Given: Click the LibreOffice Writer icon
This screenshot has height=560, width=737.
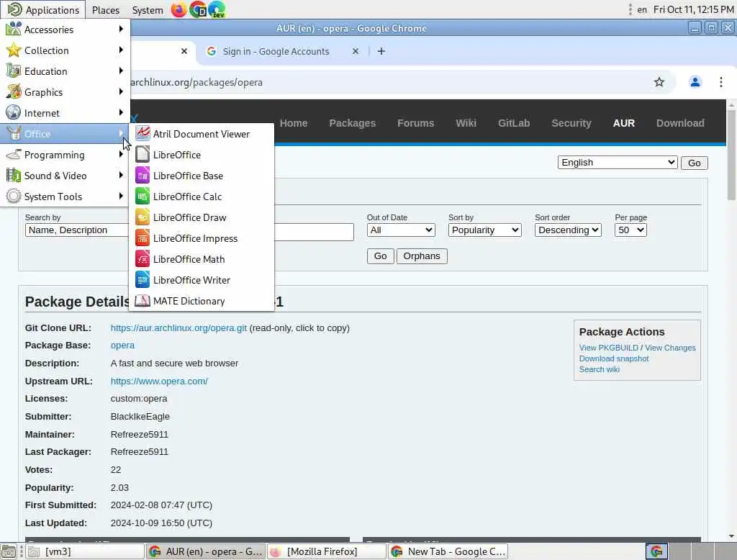Looking at the screenshot, I should 143,280.
